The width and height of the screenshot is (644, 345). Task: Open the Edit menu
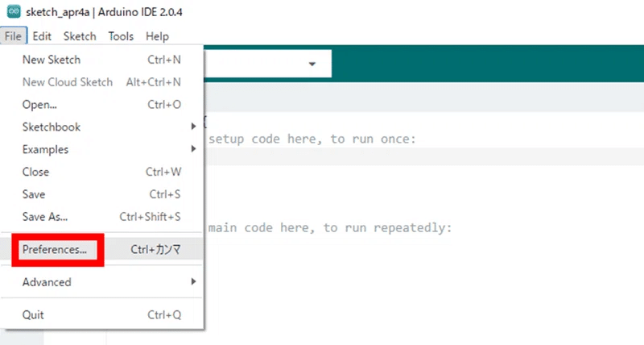(x=42, y=36)
